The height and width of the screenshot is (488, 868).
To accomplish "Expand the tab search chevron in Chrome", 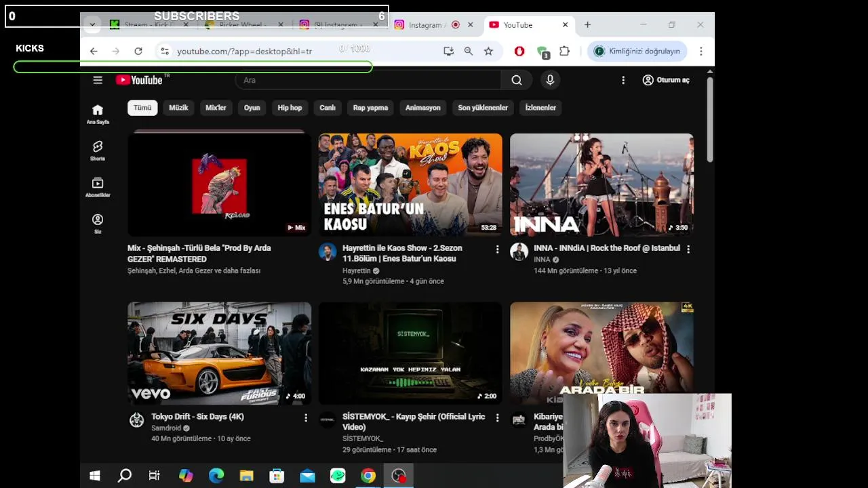I will click(x=92, y=25).
